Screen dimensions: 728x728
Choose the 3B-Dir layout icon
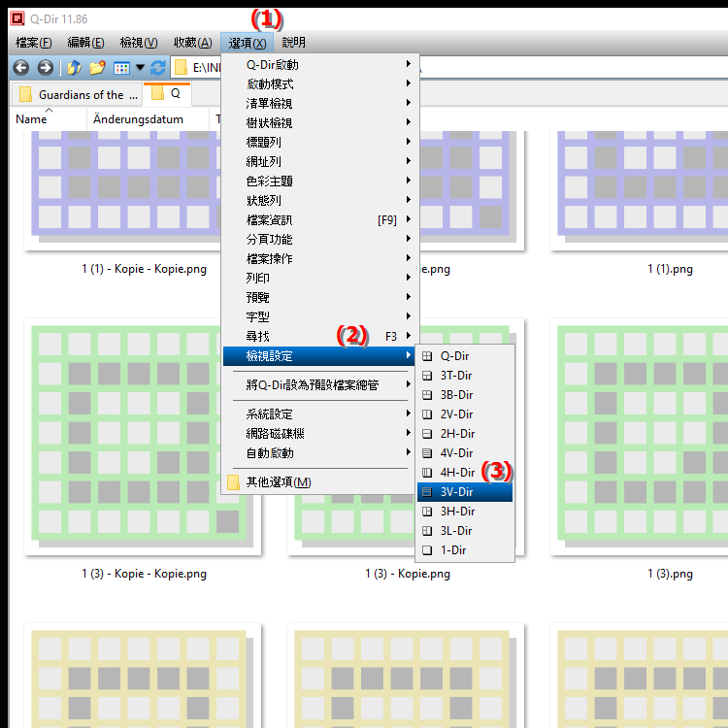coord(427,395)
